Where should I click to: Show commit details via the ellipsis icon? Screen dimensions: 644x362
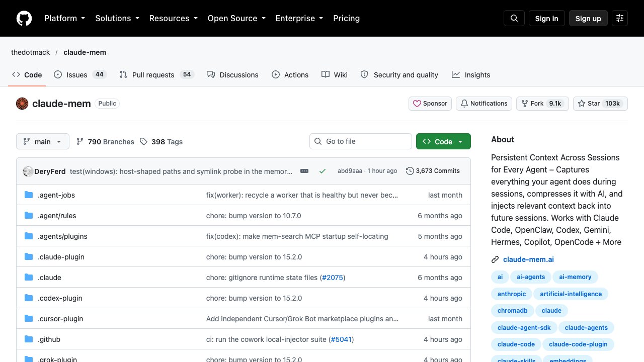coord(304,171)
